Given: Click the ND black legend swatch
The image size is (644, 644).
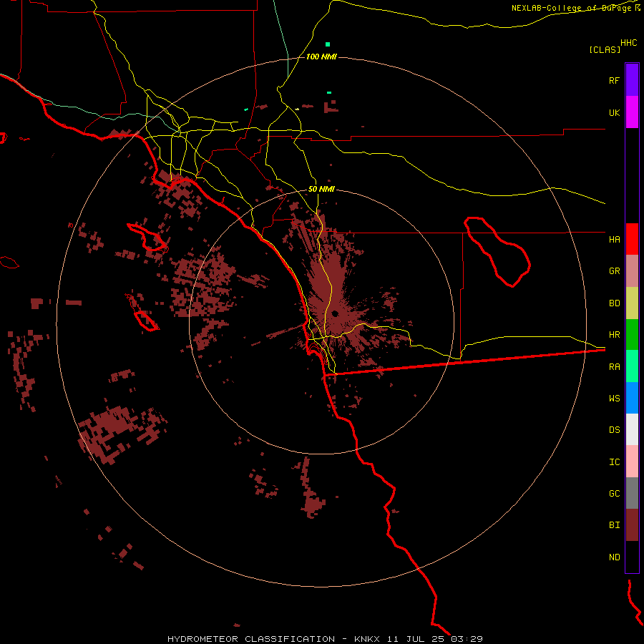Looking at the screenshot, I should pyautogui.click(x=632, y=557).
